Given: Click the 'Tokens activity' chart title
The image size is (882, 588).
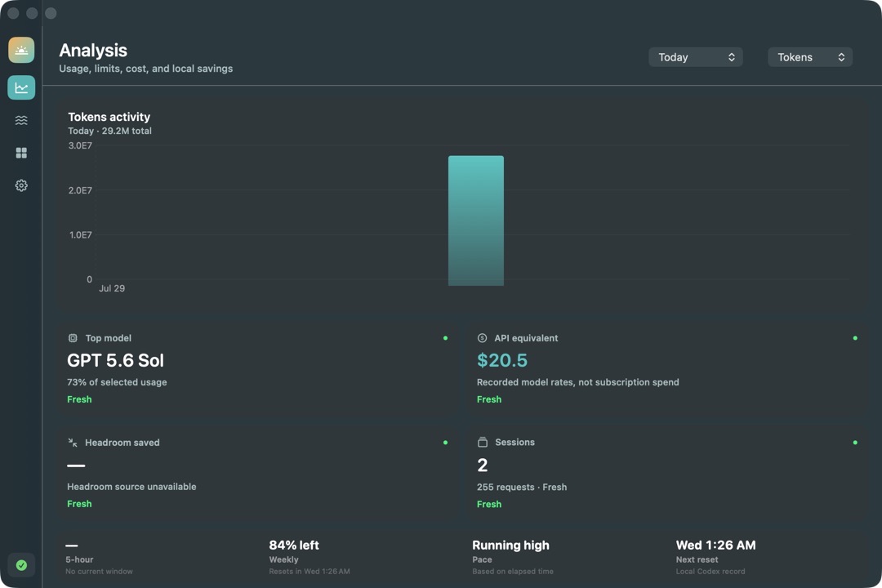Looking at the screenshot, I should coord(109,117).
